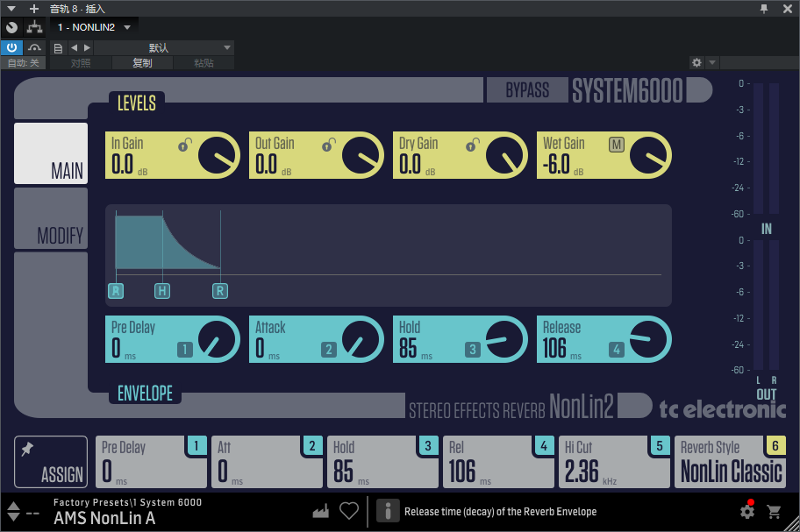Click the 粘贴 paste button

pos(204,63)
